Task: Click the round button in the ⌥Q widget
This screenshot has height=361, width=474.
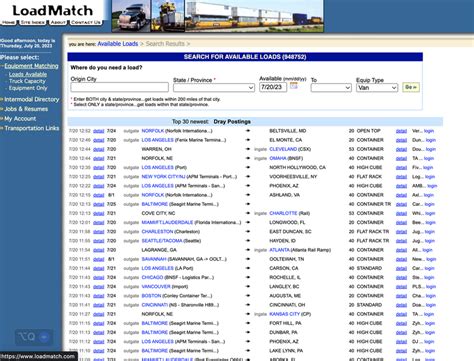Action: [x=44, y=337]
